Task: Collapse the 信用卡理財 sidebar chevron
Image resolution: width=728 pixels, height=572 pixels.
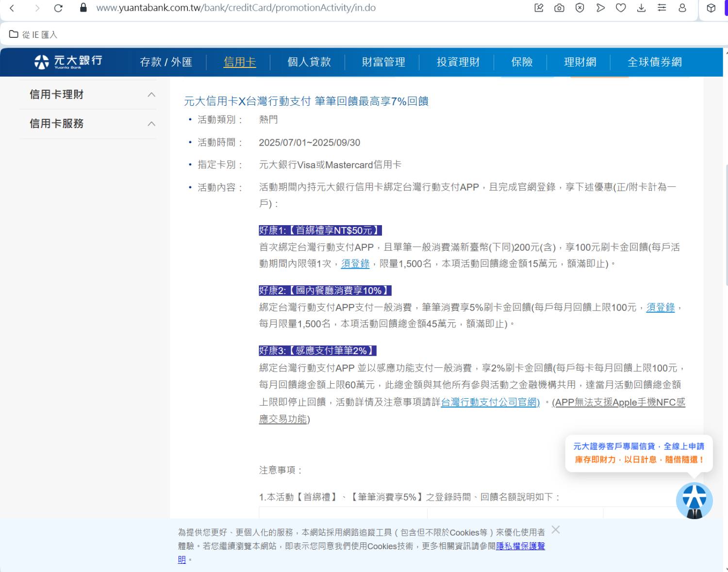Action: pos(151,95)
